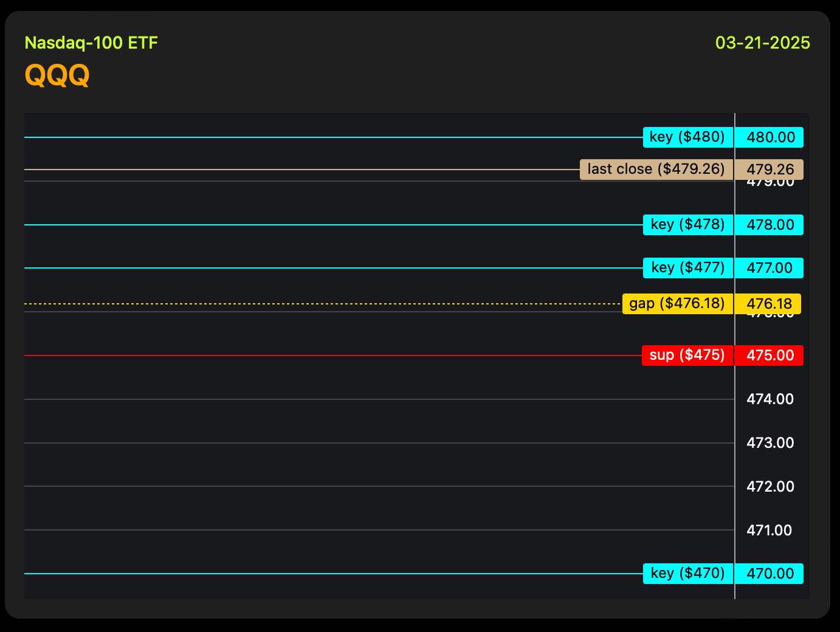The image size is (840, 632).
Task: Select the 478.00 cyan price tag
Action: (x=769, y=225)
